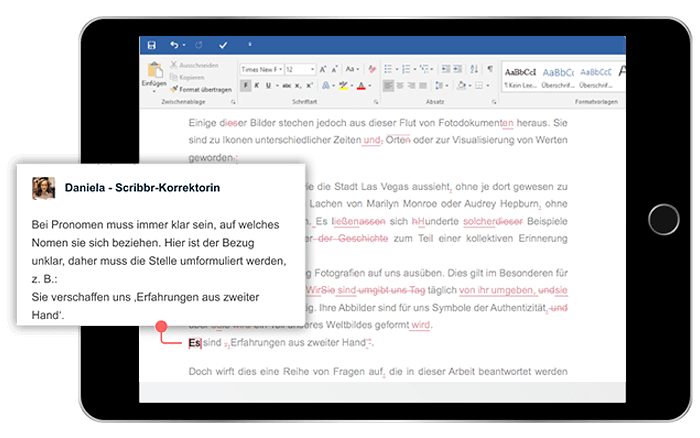Open the Times New Roman font dropdown
Viewport: 700px width, 438px height.
[x=261, y=70]
